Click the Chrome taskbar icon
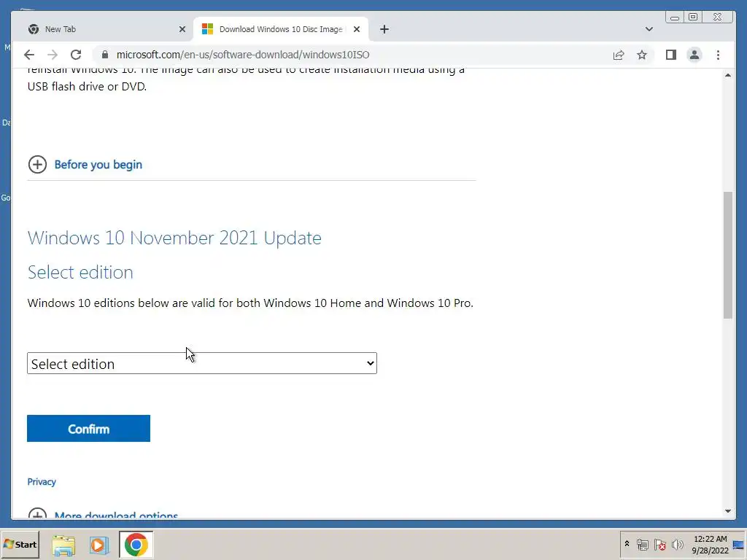 pos(136,545)
